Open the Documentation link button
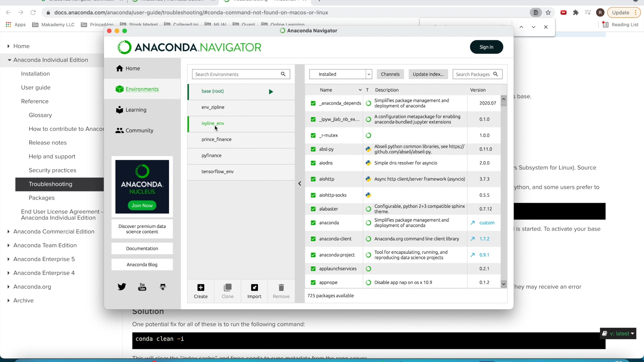 (142, 248)
